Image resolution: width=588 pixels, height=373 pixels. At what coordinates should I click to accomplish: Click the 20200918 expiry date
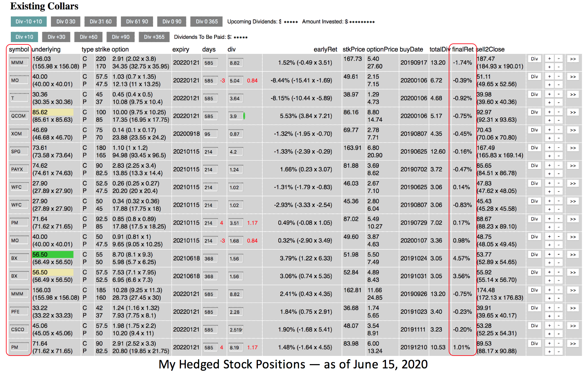pyautogui.click(x=186, y=134)
